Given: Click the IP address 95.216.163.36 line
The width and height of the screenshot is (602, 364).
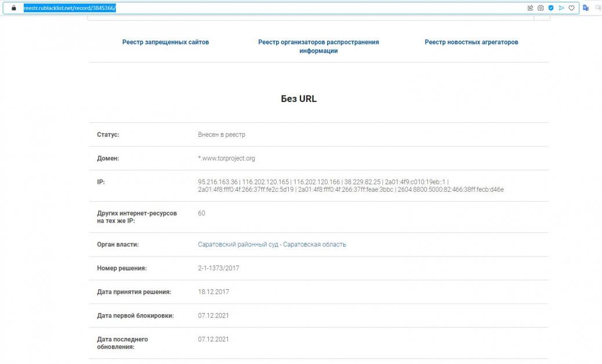Looking at the screenshot, I should point(323,182).
